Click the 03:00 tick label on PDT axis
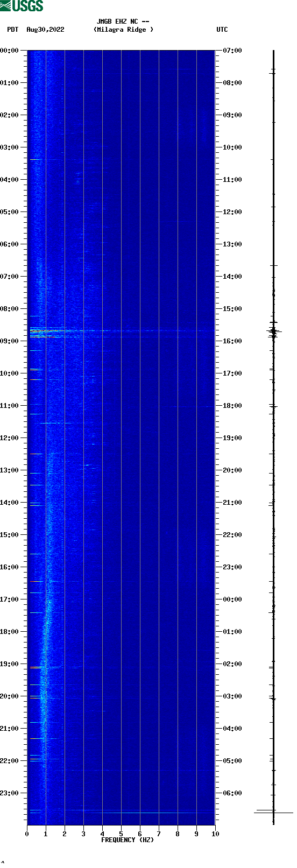The height and width of the screenshot is (868, 297). click(x=9, y=147)
